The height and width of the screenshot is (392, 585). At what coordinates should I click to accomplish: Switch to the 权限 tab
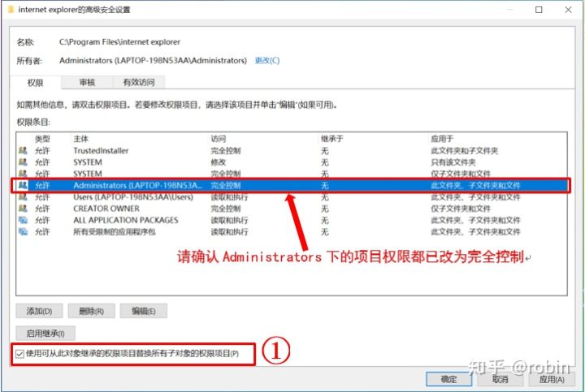click(36, 82)
